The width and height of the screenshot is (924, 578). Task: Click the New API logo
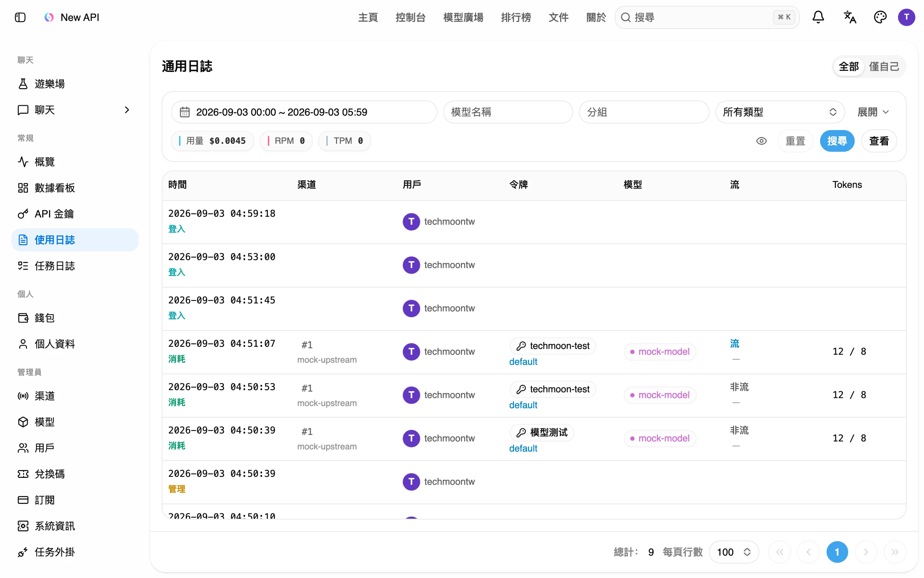(x=49, y=17)
